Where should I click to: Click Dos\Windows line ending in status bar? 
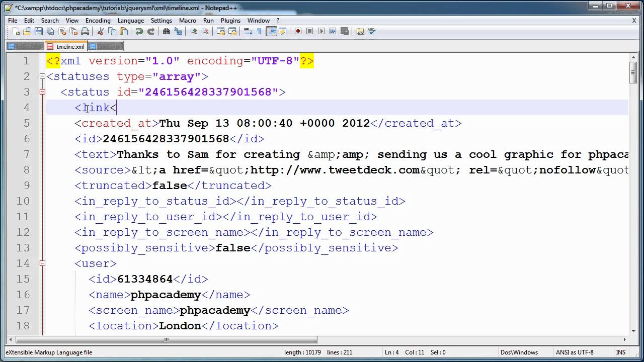[x=519, y=352]
